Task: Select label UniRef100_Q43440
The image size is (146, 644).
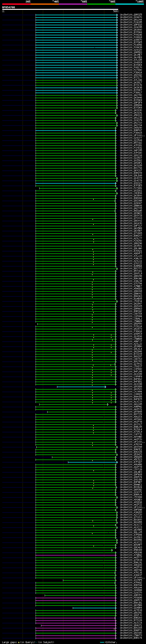Action: [x=131, y=30]
